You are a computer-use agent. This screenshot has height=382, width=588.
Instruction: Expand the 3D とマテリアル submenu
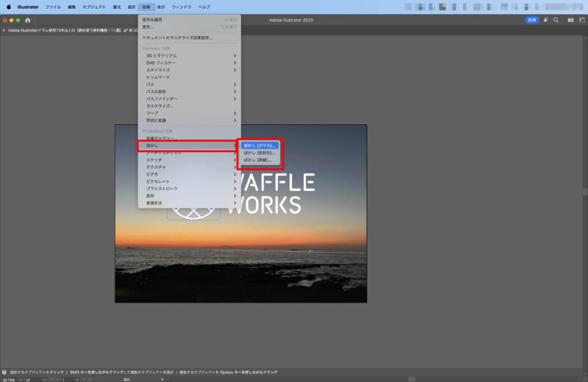189,55
